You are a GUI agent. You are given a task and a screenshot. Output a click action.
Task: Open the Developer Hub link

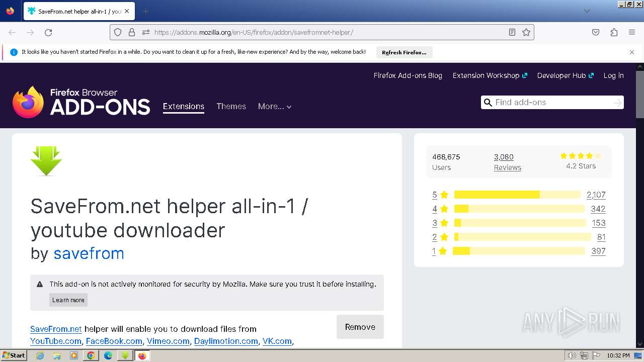tap(565, 75)
